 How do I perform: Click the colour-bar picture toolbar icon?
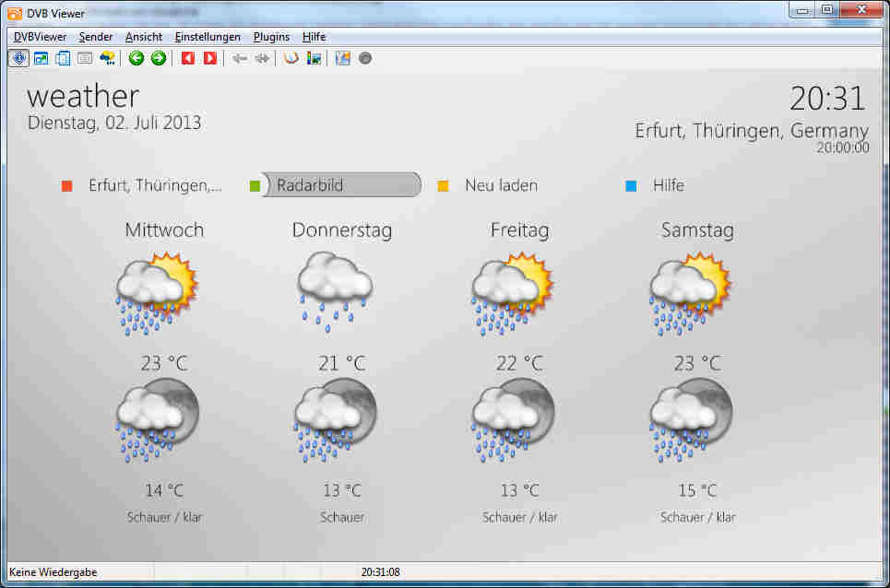coord(314,58)
